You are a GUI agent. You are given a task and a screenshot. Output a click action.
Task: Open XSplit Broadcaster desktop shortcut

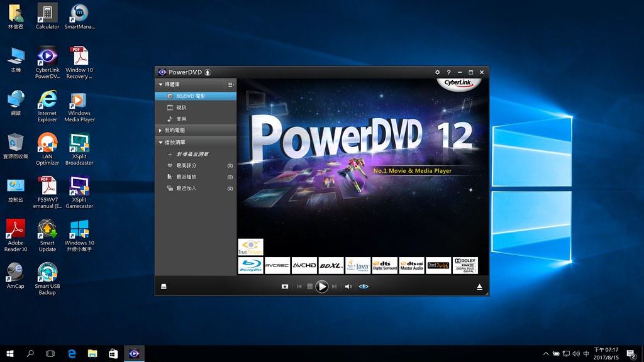(x=79, y=150)
